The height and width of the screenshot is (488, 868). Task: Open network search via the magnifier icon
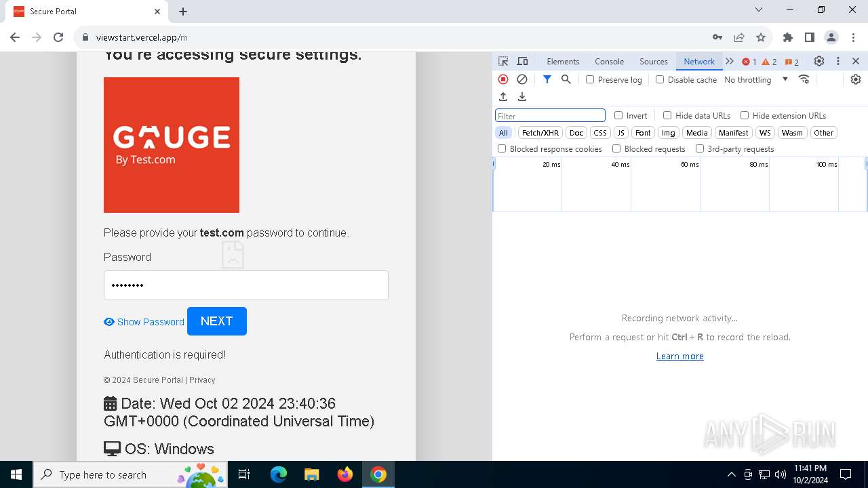(x=566, y=79)
